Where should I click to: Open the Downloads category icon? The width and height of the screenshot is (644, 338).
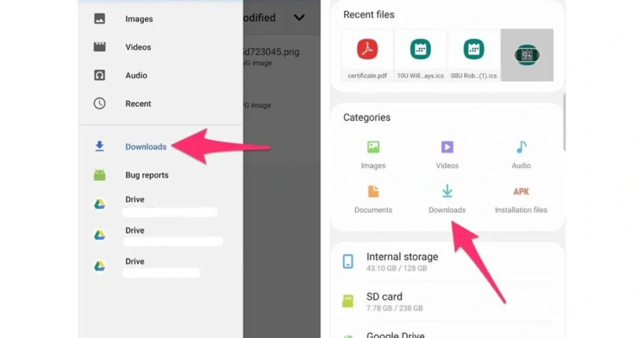point(447,191)
